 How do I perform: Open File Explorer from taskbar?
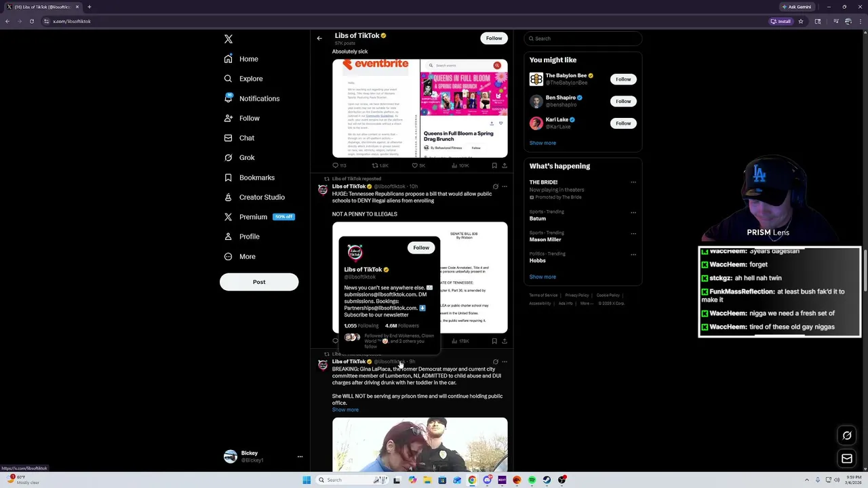point(427,480)
